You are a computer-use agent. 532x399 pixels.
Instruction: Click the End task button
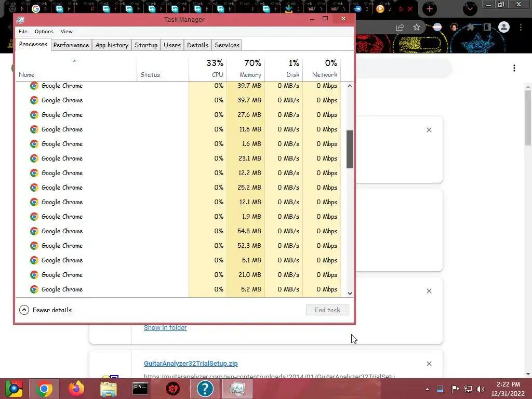pos(327,310)
